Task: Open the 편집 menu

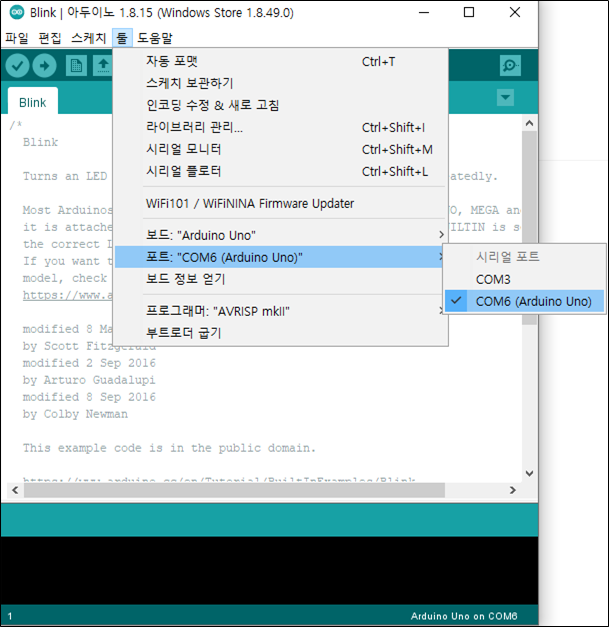Action: (50, 38)
